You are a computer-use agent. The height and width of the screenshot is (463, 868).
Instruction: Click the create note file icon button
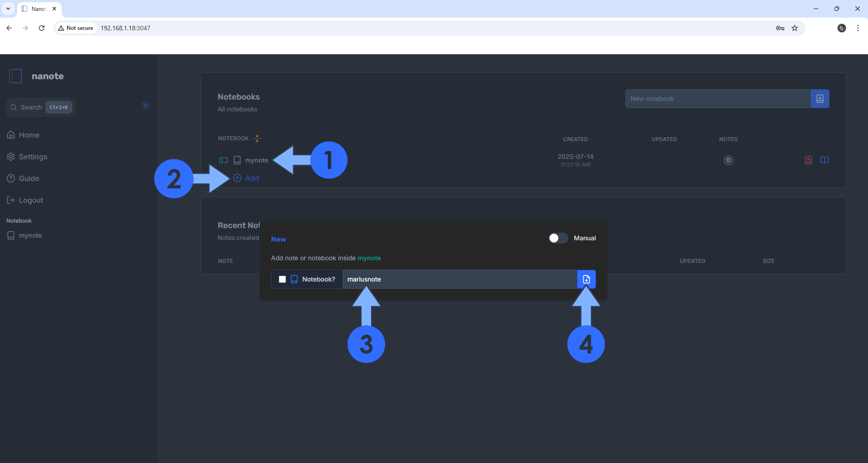587,279
